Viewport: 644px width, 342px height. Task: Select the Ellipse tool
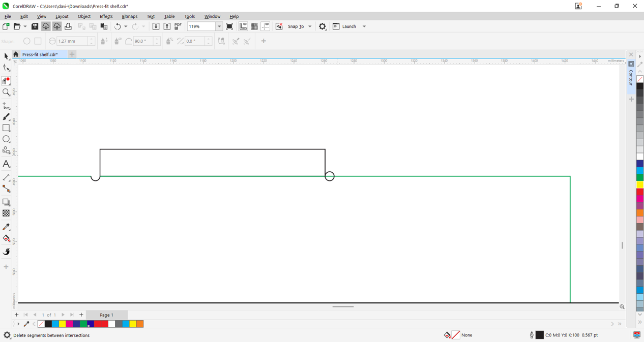[6, 139]
